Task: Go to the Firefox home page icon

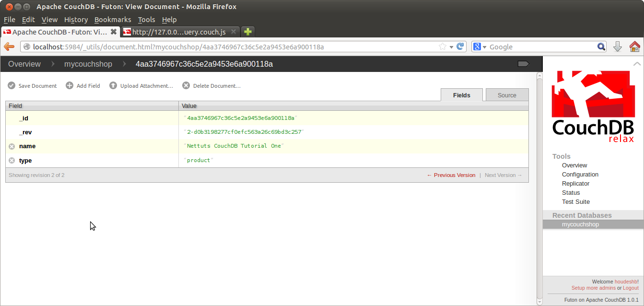Action: click(x=635, y=47)
